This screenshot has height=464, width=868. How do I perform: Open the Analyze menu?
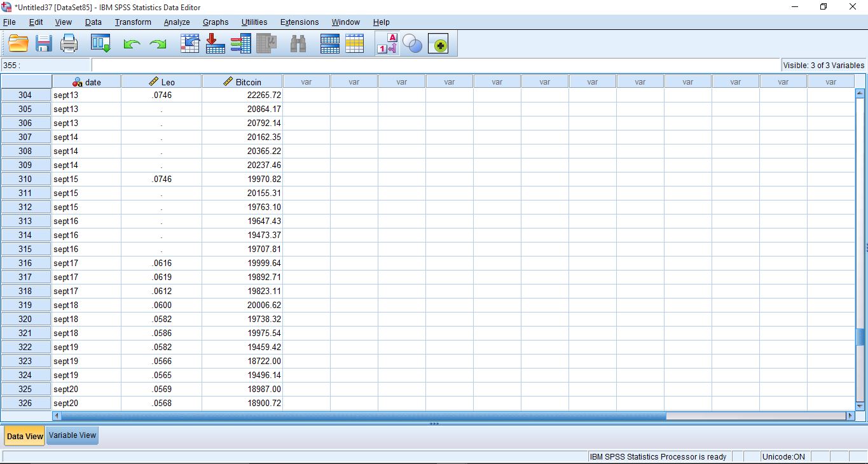pos(177,22)
